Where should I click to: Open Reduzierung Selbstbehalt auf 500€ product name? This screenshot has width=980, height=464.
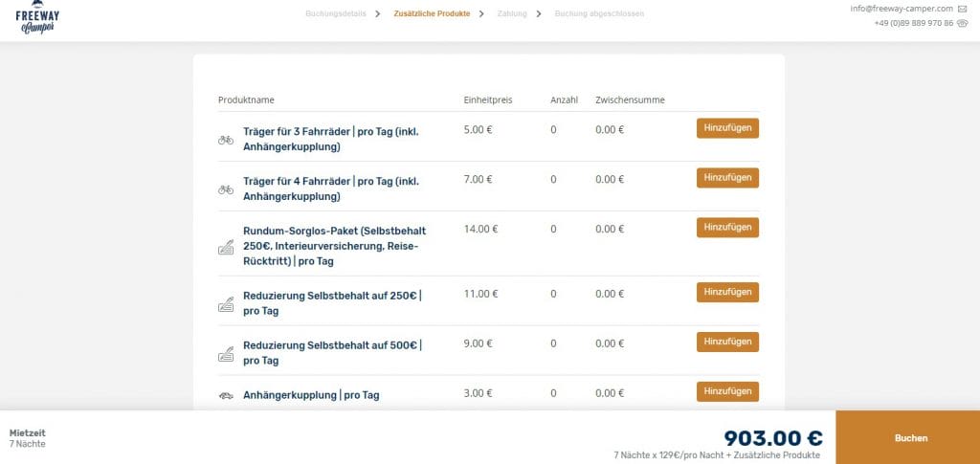pos(332,353)
